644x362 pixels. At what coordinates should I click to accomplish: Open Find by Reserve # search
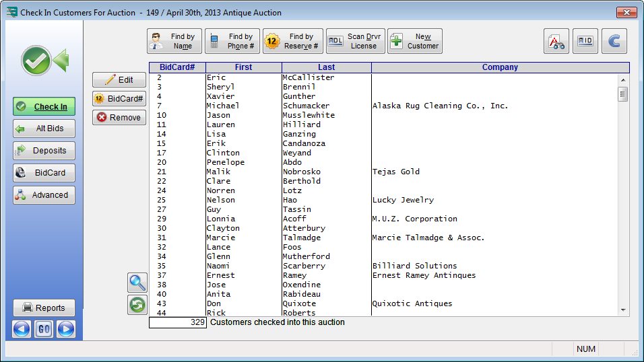pos(292,41)
